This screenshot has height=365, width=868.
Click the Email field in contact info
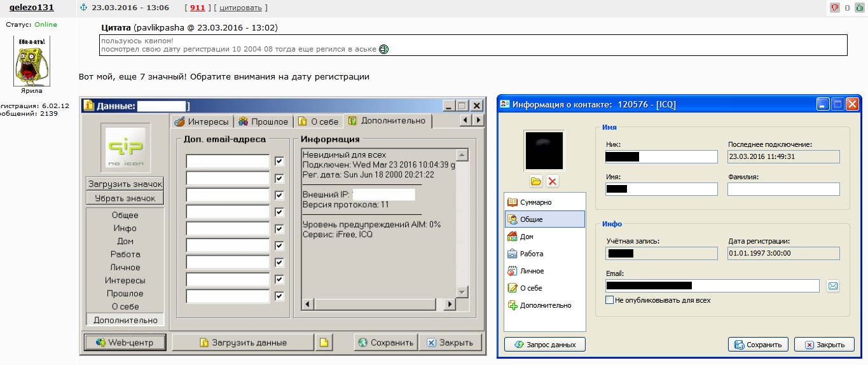(712, 286)
